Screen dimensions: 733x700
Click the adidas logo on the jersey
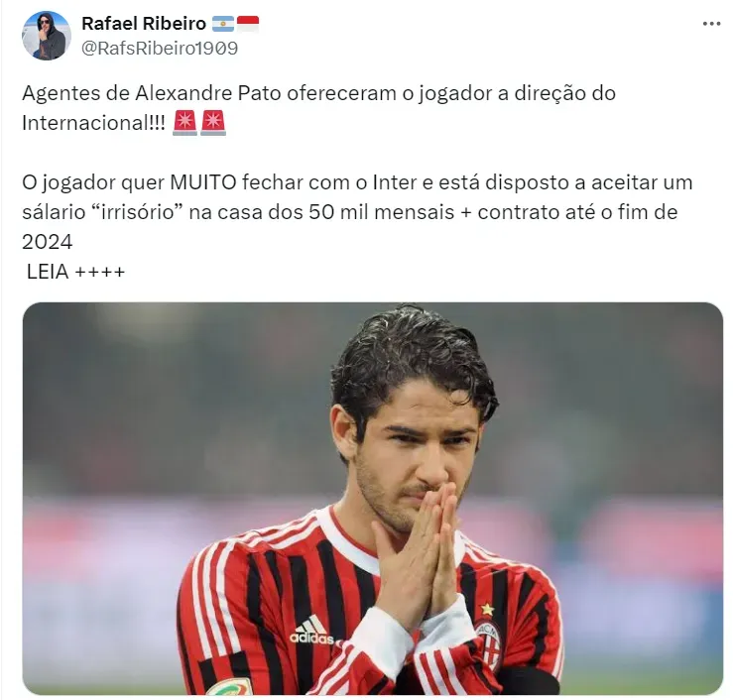(x=311, y=631)
